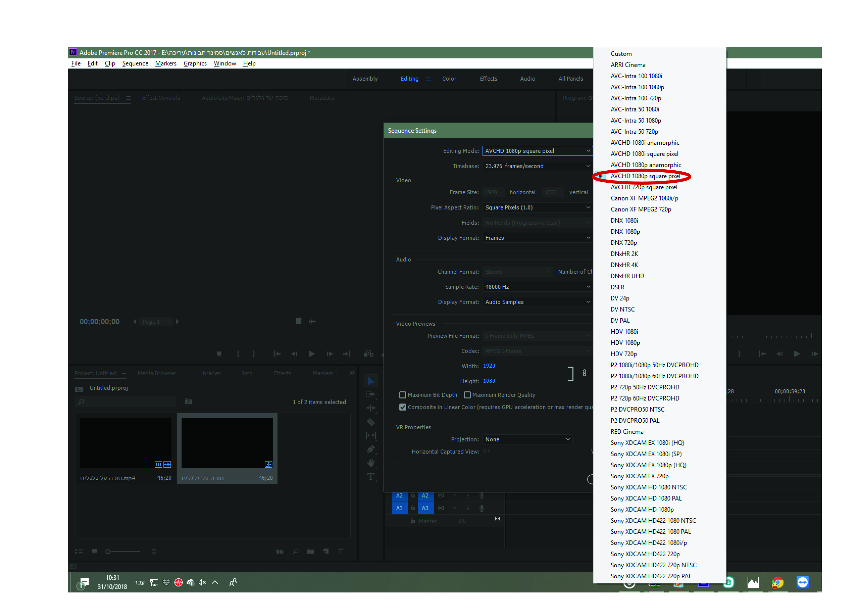Open the VR Projection dropdown

[x=527, y=439]
